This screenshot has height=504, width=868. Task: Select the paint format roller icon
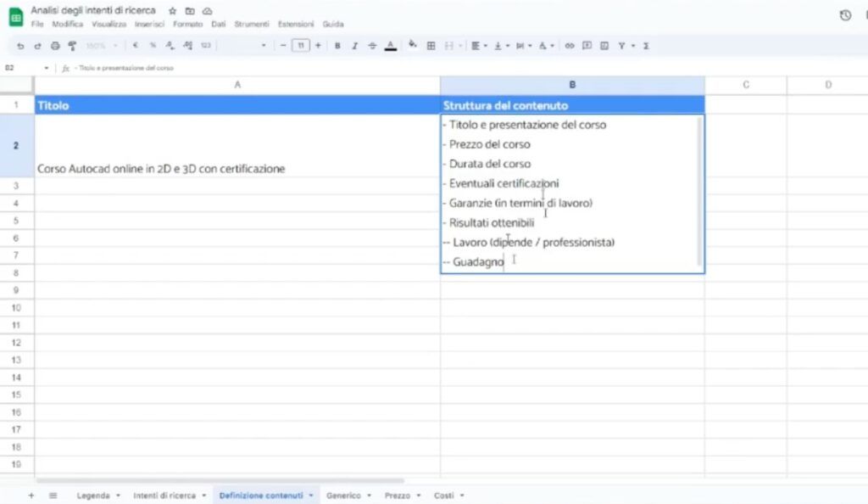[72, 46]
